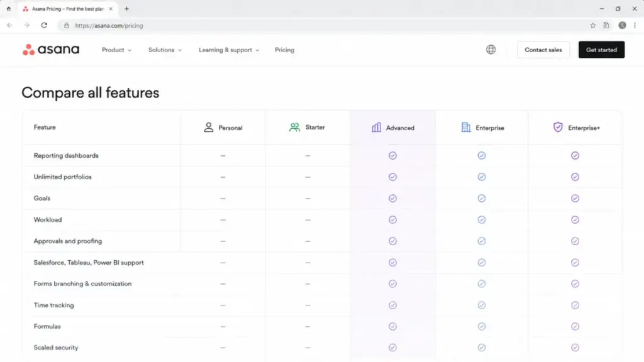644x362 pixels.
Task: Click the Reporting dashboards row label
Action: (66, 156)
